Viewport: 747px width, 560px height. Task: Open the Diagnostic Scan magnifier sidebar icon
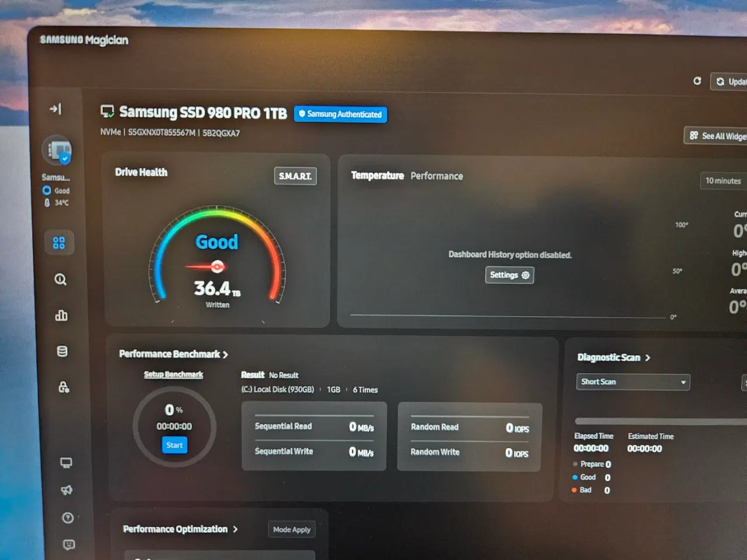pos(61,279)
